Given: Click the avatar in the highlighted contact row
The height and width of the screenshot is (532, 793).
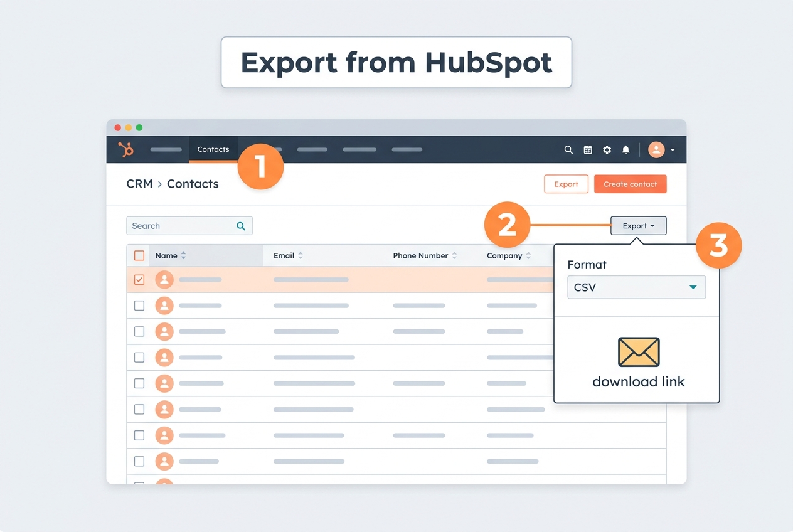Looking at the screenshot, I should coord(164,280).
